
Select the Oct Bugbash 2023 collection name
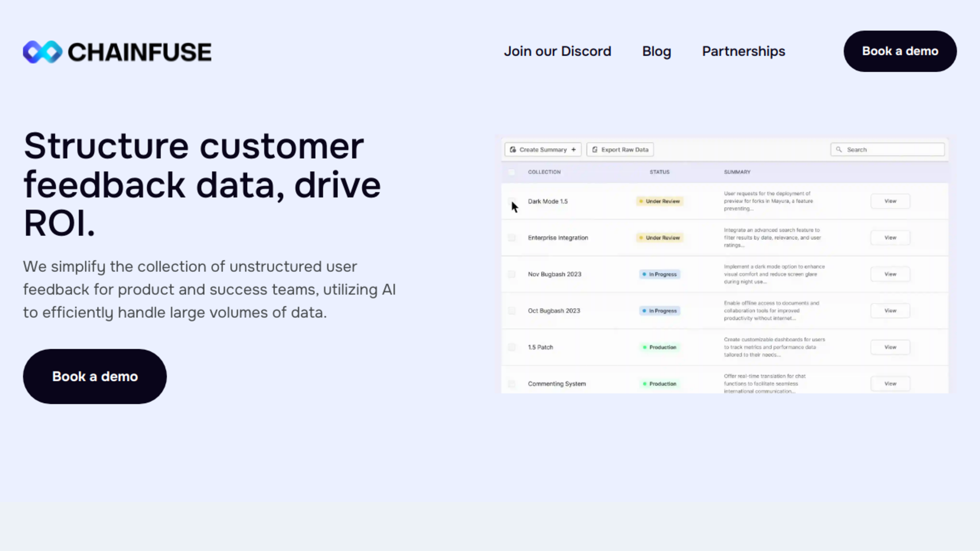tap(554, 311)
